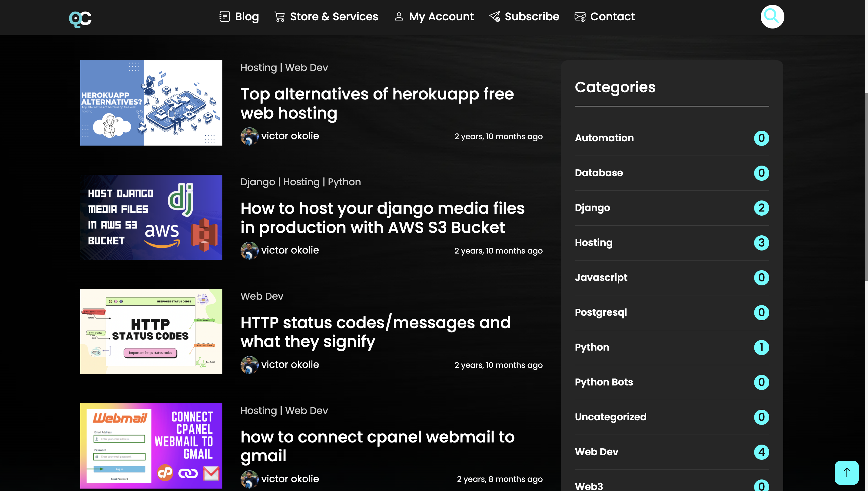Select the Web Dev category in sidebar
The image size is (868, 491).
(597, 452)
